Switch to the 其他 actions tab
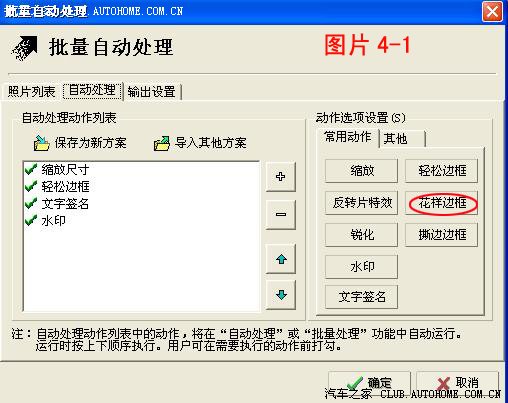 [x=402, y=139]
